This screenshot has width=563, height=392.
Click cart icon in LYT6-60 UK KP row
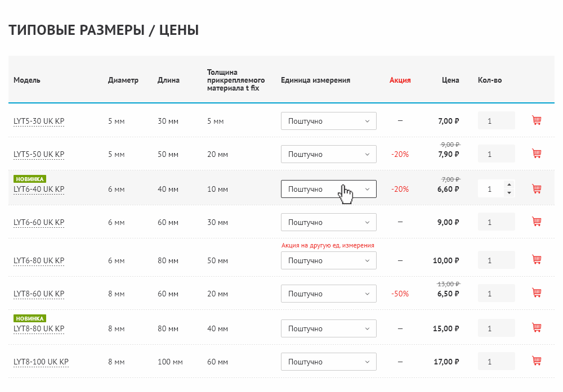[x=537, y=222]
